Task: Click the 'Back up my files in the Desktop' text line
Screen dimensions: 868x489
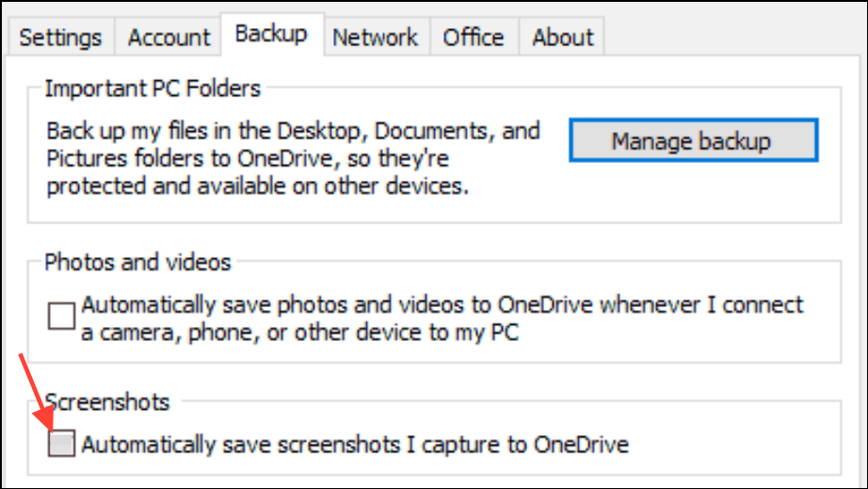Action: pyautogui.click(x=293, y=130)
